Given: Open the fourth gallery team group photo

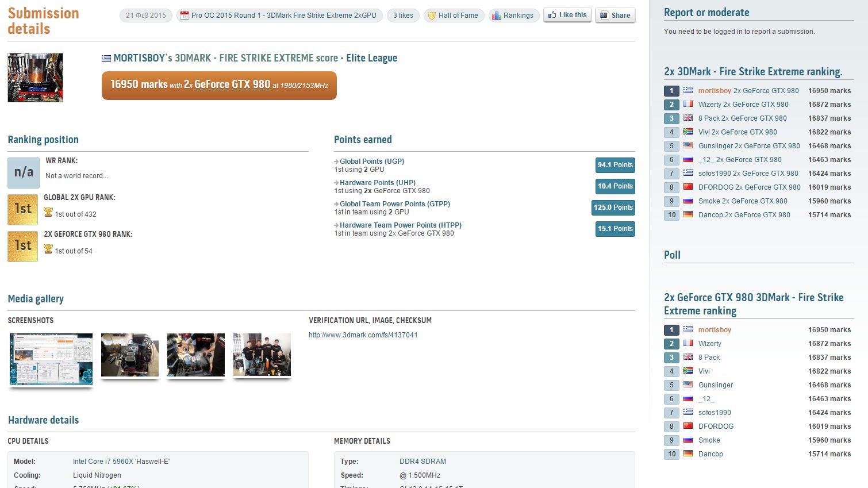Looking at the screenshot, I should coord(262,355).
